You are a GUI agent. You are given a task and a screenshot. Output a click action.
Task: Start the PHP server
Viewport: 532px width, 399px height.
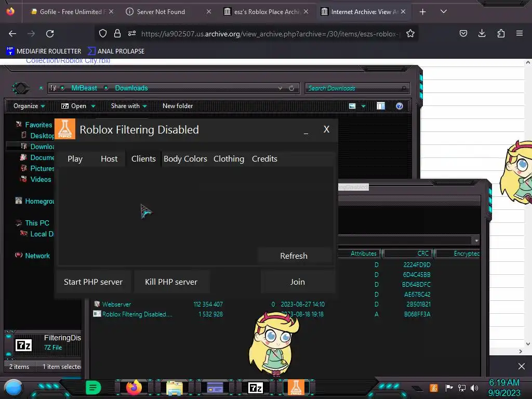pyautogui.click(x=94, y=282)
